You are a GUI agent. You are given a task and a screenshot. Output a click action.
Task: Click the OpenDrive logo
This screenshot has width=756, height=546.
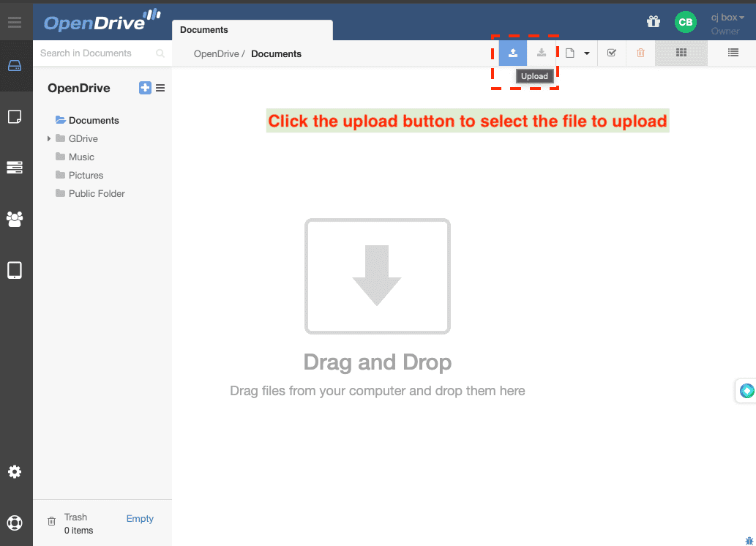[x=102, y=20]
